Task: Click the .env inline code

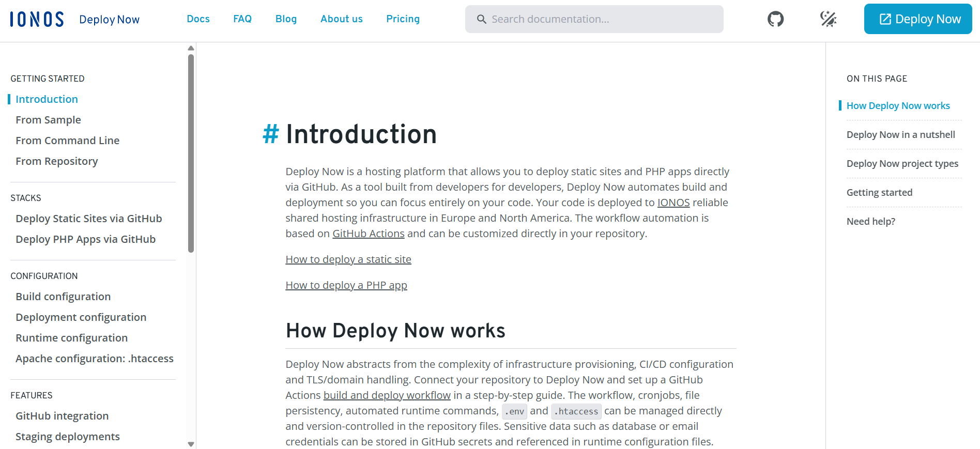Action: pyautogui.click(x=514, y=411)
